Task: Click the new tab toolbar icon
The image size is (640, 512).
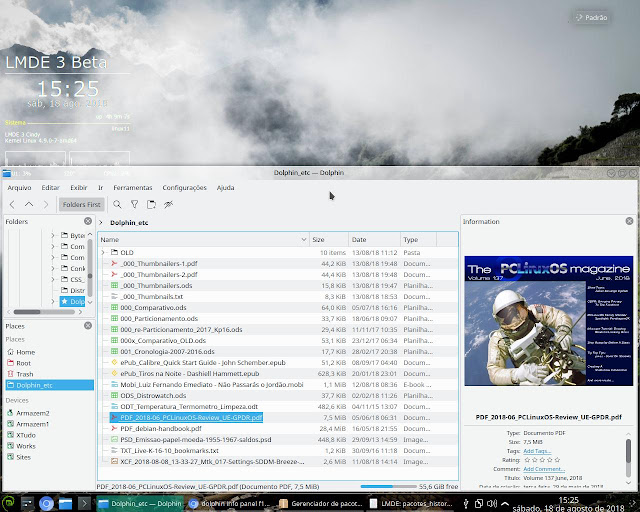Action: point(151,205)
